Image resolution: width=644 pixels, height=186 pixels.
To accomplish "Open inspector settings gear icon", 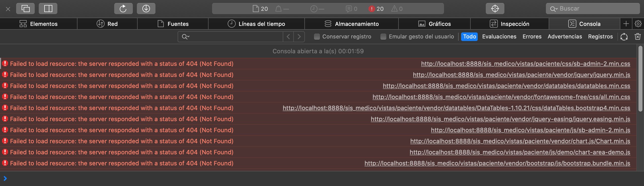I will [638, 24].
